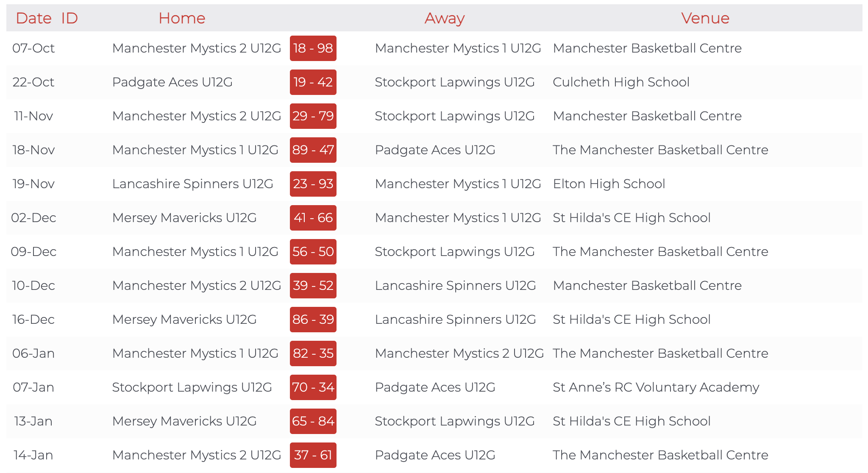The height and width of the screenshot is (473, 868).
Task: Click the Elton High School venue
Action: (x=609, y=184)
